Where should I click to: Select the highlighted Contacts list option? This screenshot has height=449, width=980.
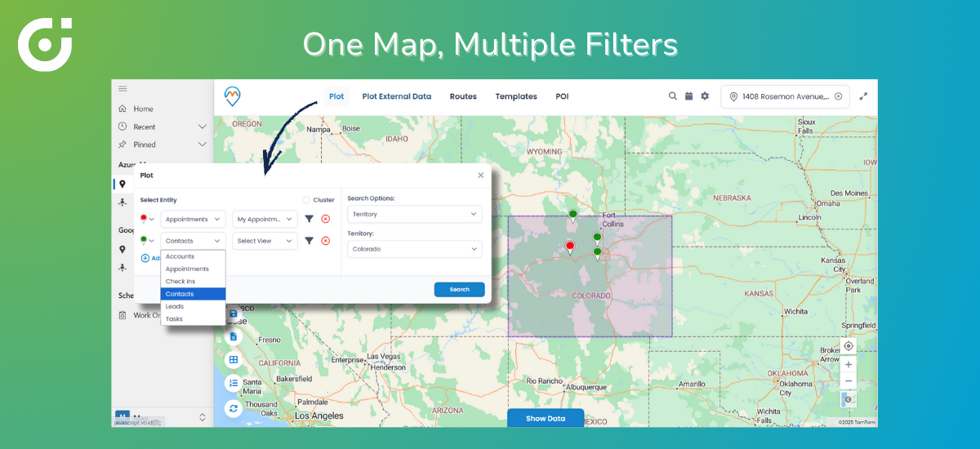[194, 294]
